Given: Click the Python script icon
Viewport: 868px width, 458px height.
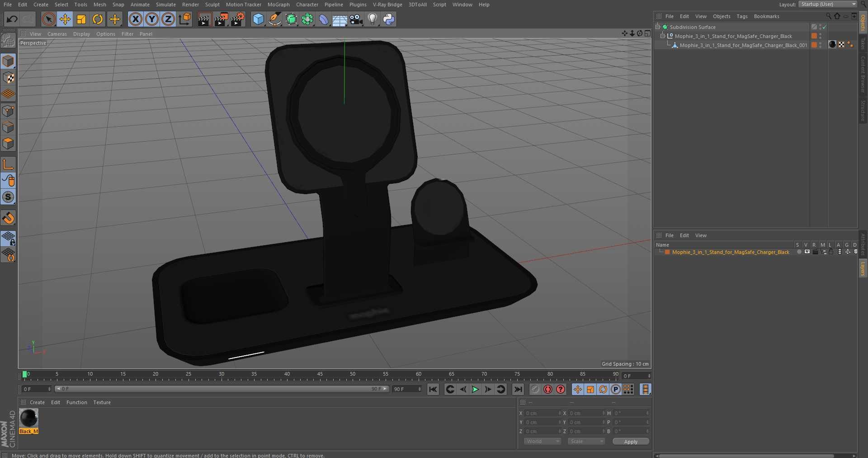Looking at the screenshot, I should point(389,19).
